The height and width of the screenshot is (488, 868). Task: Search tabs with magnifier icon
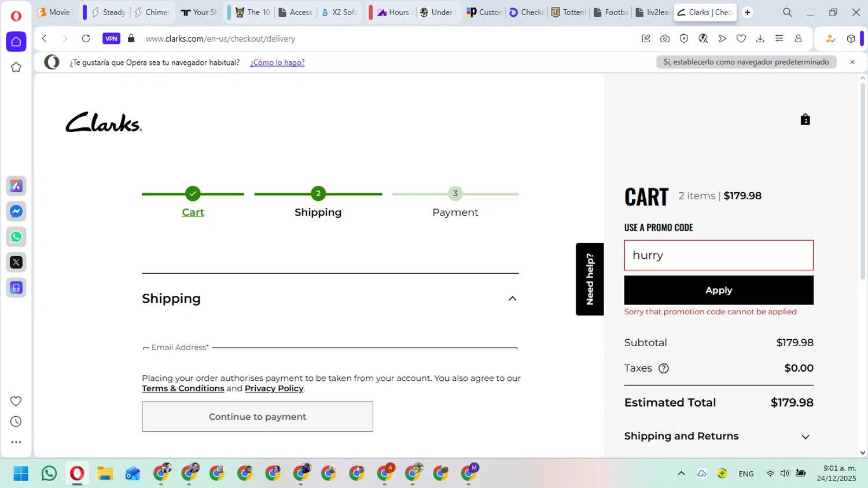(x=788, y=12)
